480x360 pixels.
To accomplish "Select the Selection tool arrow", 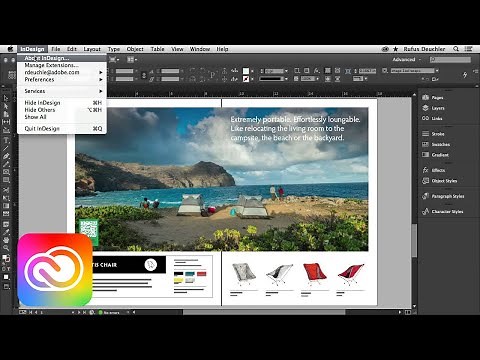I will pyautogui.click(x=6, y=98).
